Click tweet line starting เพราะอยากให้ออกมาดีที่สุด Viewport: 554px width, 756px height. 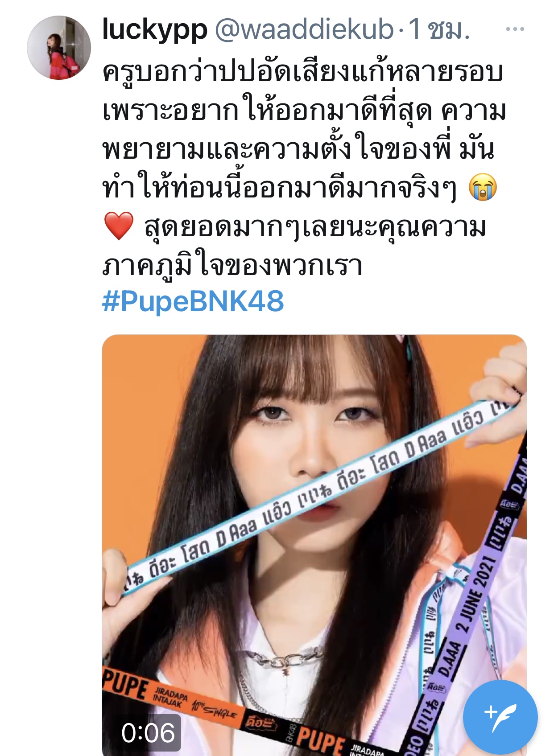(x=304, y=111)
